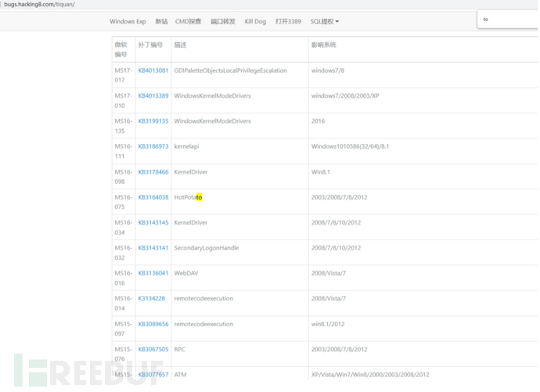Open the 打开3389 nav item
The height and width of the screenshot is (392, 540).
coord(288,21)
